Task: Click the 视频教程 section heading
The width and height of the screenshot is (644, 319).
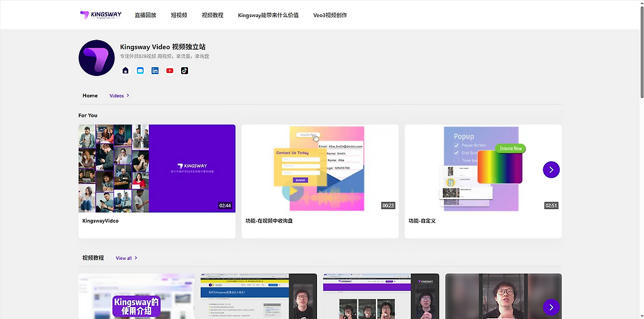Action: pos(93,258)
